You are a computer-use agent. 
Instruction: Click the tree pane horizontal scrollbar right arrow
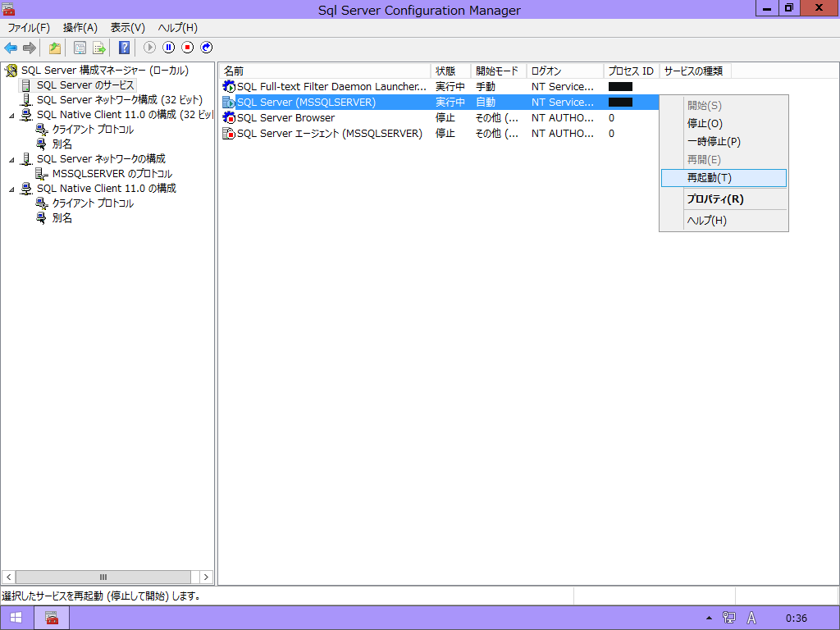tap(206, 577)
